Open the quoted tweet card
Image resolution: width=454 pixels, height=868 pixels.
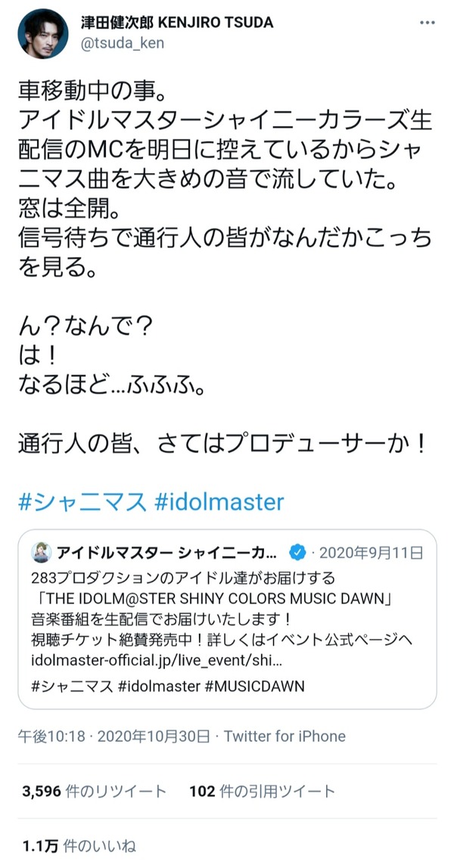click(x=227, y=619)
